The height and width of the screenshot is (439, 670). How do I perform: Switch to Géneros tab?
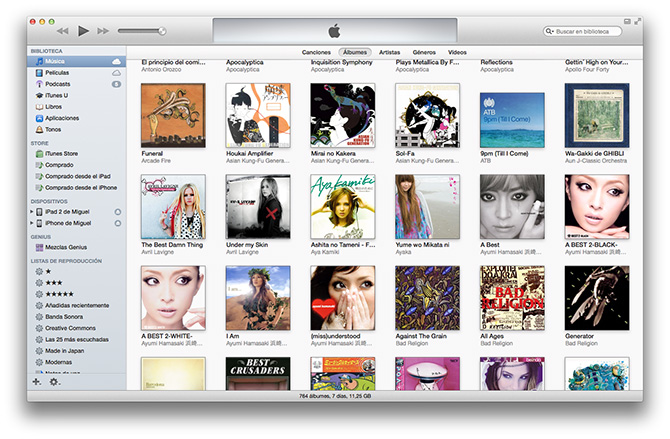point(424,52)
